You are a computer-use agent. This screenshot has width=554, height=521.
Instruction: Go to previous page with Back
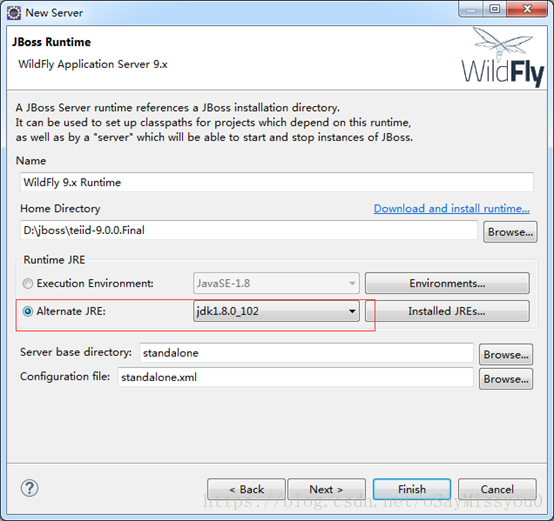[x=246, y=489]
